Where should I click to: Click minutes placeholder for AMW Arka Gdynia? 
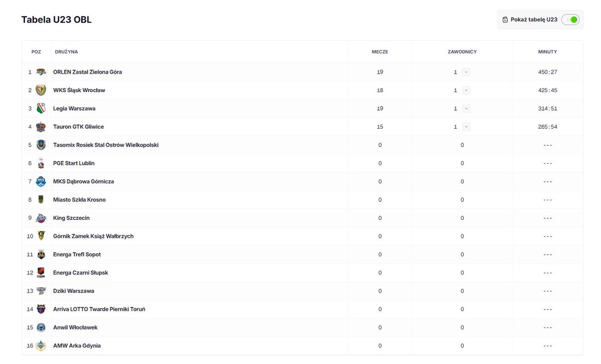tap(547, 346)
